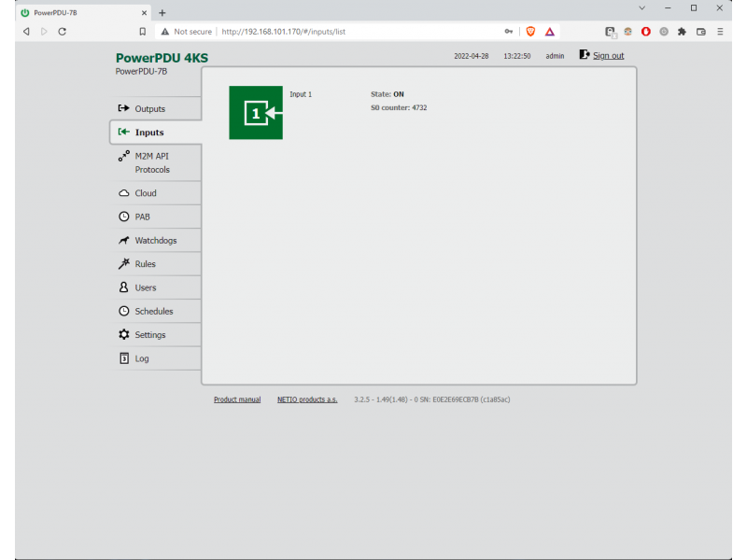Open M2M API Protocols page

click(156, 162)
